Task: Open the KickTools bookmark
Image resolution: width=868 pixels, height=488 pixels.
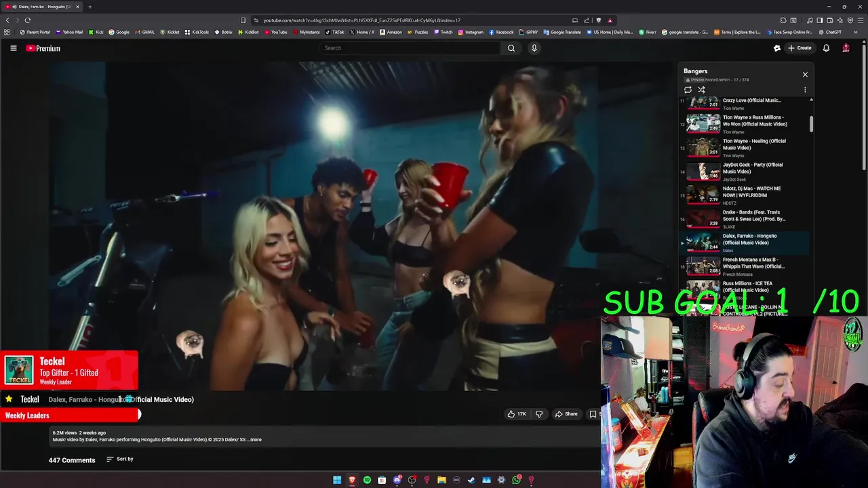Action: coord(197,32)
